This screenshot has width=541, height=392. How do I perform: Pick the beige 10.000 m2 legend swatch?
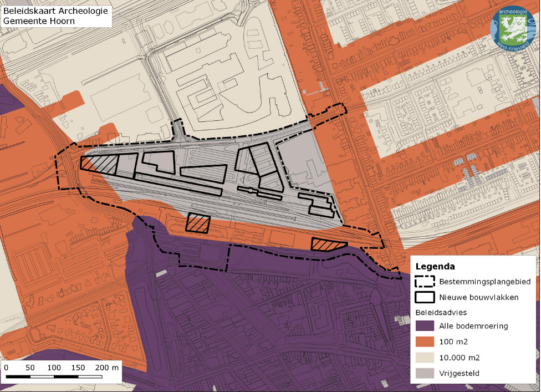425,357
